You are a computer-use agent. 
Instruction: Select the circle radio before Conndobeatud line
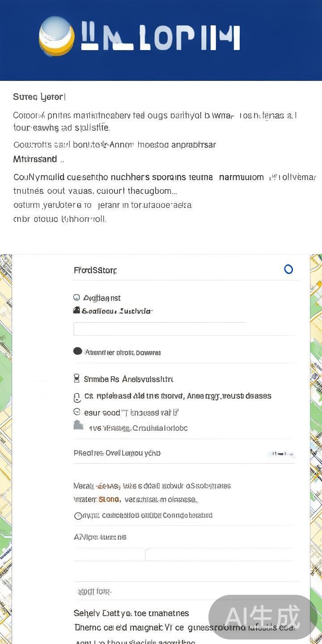coord(78,516)
